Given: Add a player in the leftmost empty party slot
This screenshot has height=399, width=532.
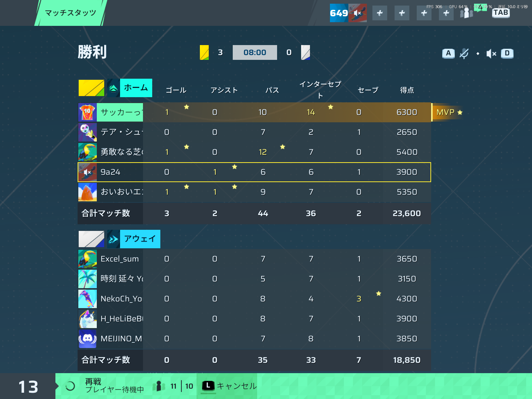Looking at the screenshot, I should point(380,13).
